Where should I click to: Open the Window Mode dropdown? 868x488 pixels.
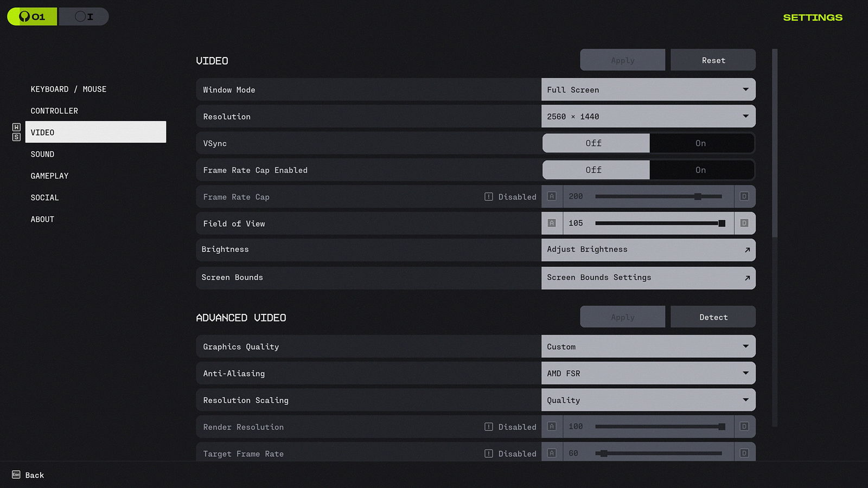648,90
